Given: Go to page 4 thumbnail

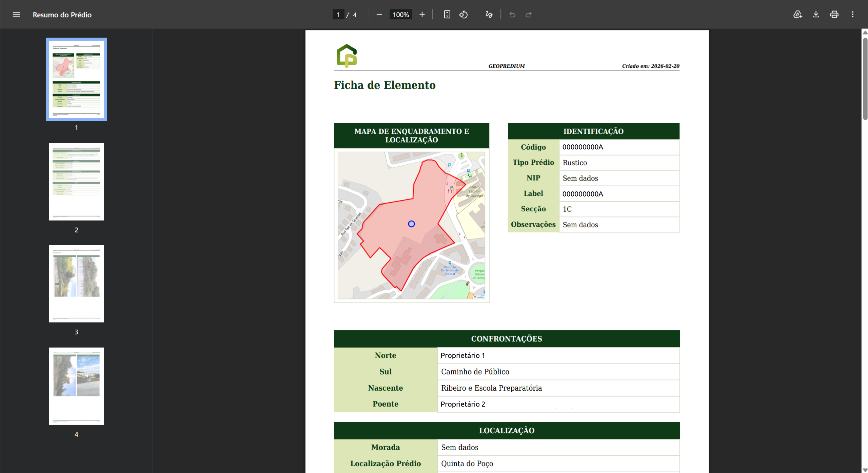Looking at the screenshot, I should (76, 386).
